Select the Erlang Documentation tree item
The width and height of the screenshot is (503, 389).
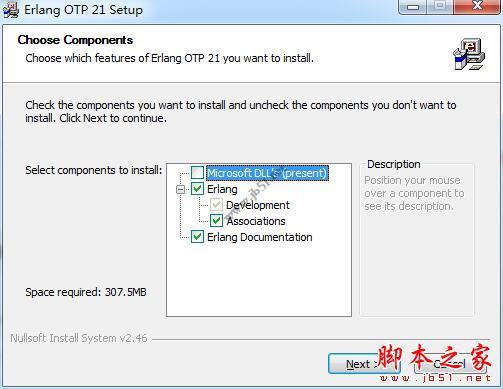(x=260, y=237)
